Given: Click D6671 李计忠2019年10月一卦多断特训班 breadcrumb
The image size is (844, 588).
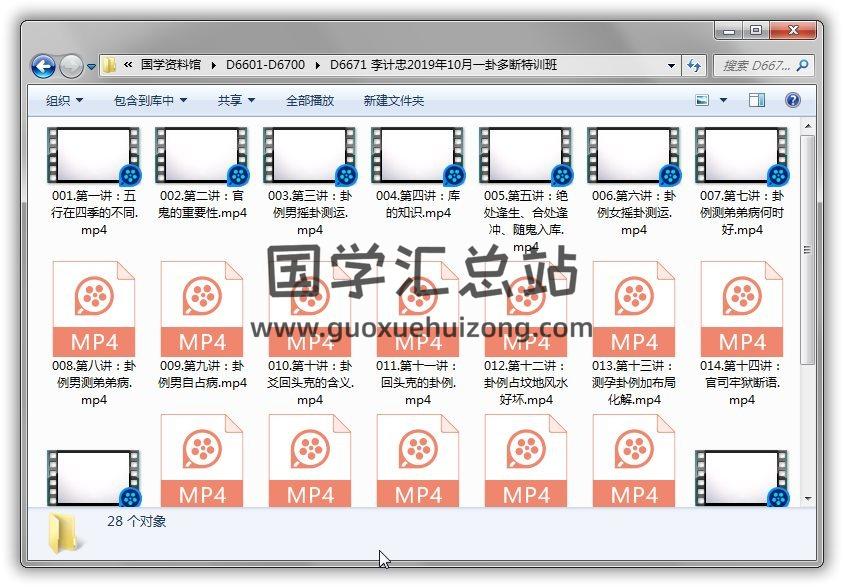Looking at the screenshot, I should click(x=444, y=65).
